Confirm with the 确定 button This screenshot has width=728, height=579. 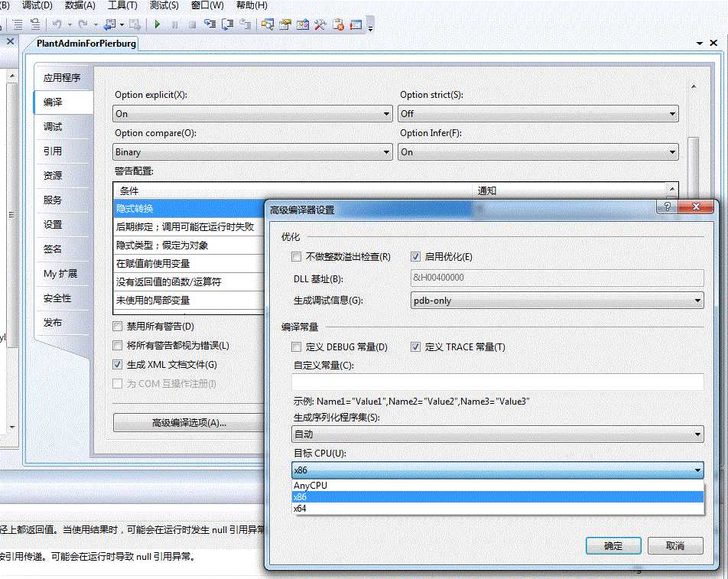613,545
